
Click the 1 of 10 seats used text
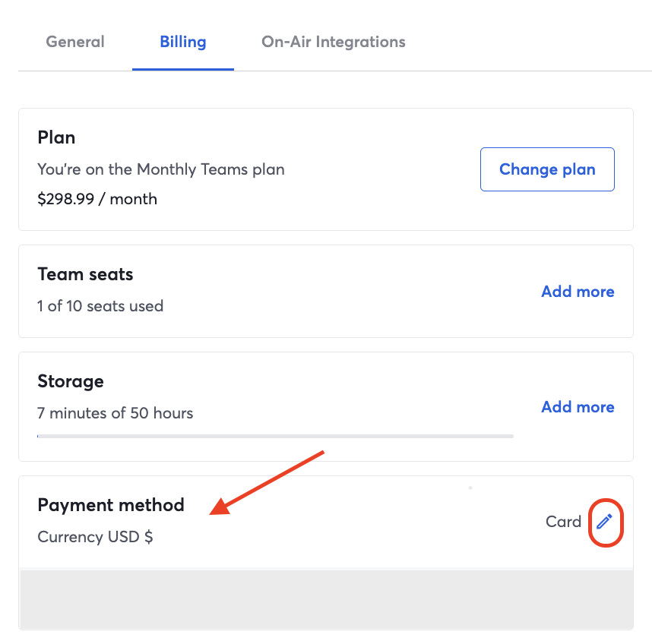click(x=100, y=306)
